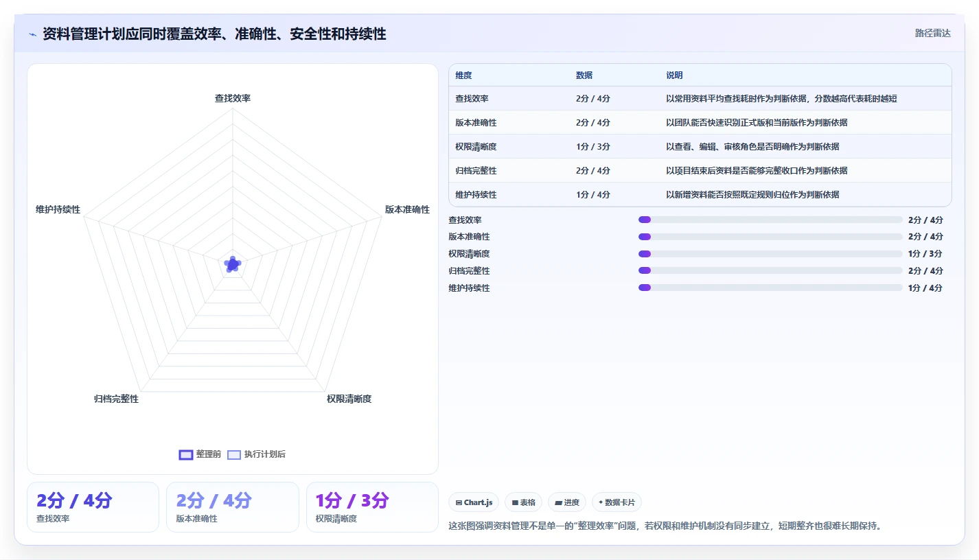
Task: Click the description starting 以项目结束后资料
Action: 757,171
